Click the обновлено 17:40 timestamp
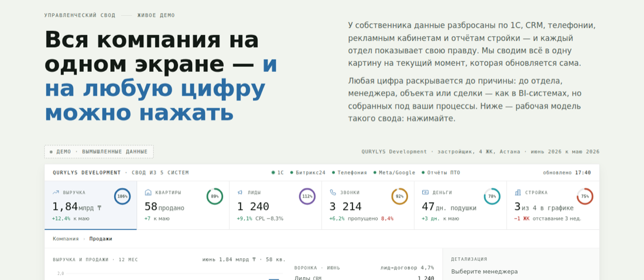The image size is (644, 280). point(567,172)
